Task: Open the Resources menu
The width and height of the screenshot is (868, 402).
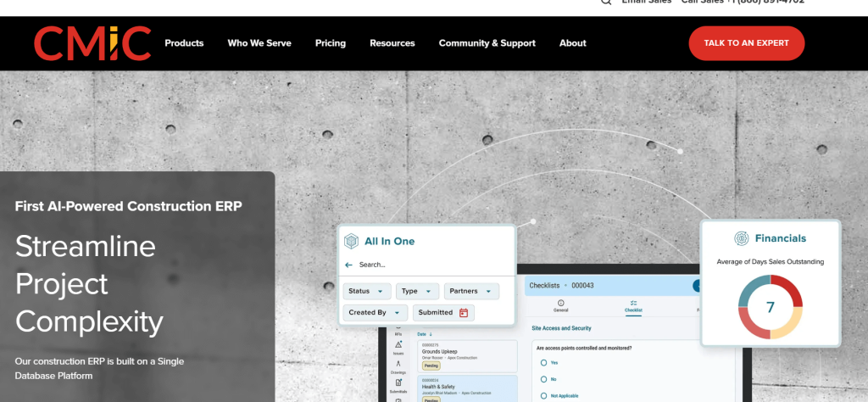Action: click(392, 43)
